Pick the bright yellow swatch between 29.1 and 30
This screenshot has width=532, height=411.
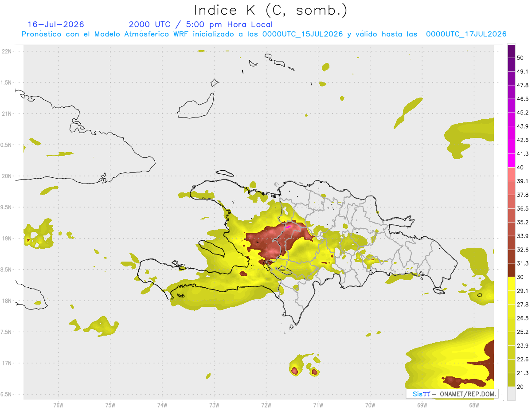click(x=511, y=284)
